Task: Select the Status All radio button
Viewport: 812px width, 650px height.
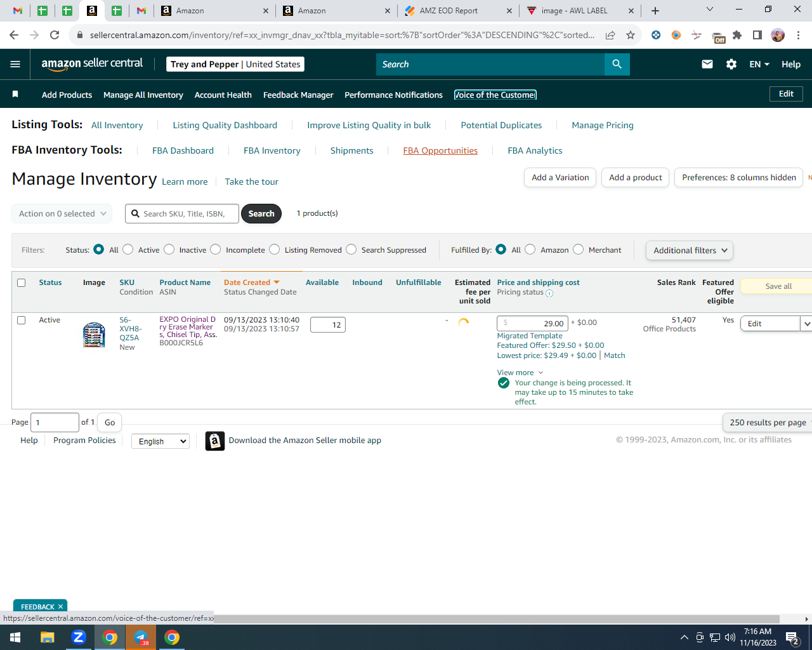Action: [x=98, y=249]
